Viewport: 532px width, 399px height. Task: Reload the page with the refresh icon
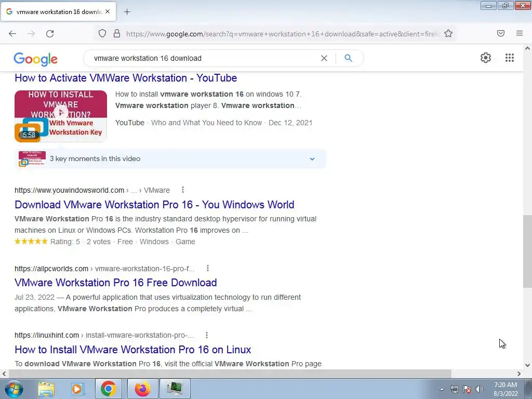(x=50, y=34)
